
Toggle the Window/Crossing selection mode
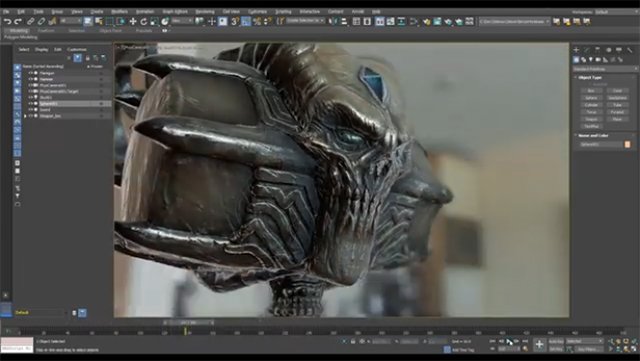click(120, 21)
